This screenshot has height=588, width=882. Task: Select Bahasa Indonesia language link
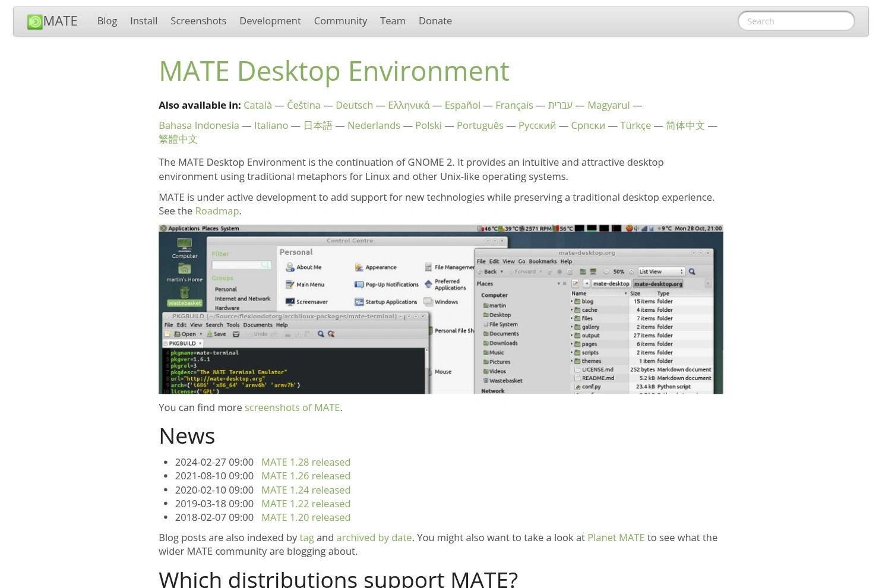click(x=199, y=125)
